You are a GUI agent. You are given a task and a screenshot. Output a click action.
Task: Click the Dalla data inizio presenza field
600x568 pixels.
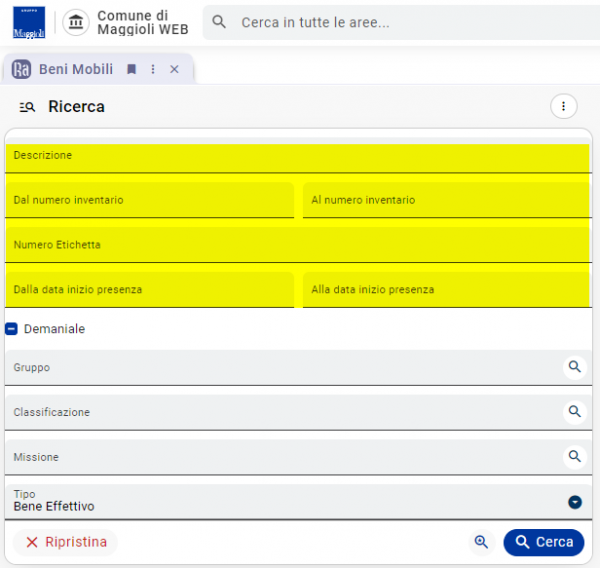(x=150, y=290)
